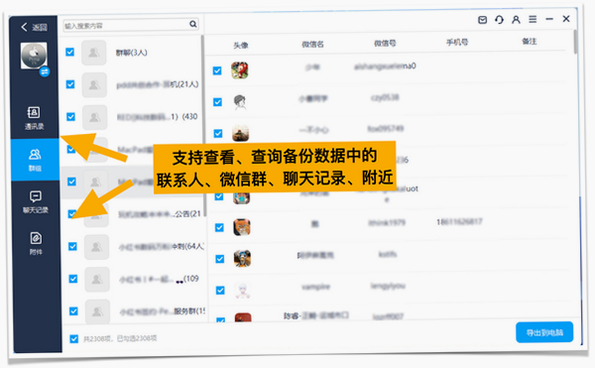Click group avatar of the (64人) group
The height and width of the screenshot is (368, 595).
click(96, 247)
